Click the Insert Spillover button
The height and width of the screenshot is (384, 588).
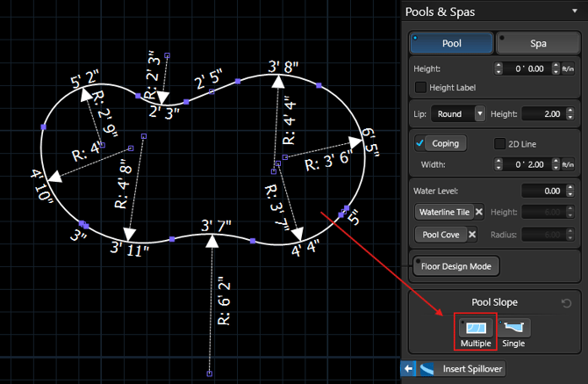click(x=473, y=369)
